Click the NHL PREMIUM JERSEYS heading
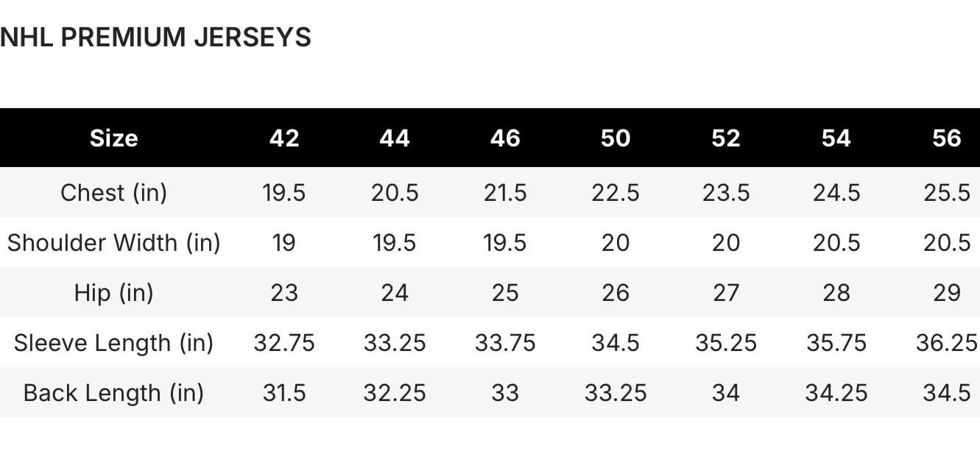 (155, 38)
